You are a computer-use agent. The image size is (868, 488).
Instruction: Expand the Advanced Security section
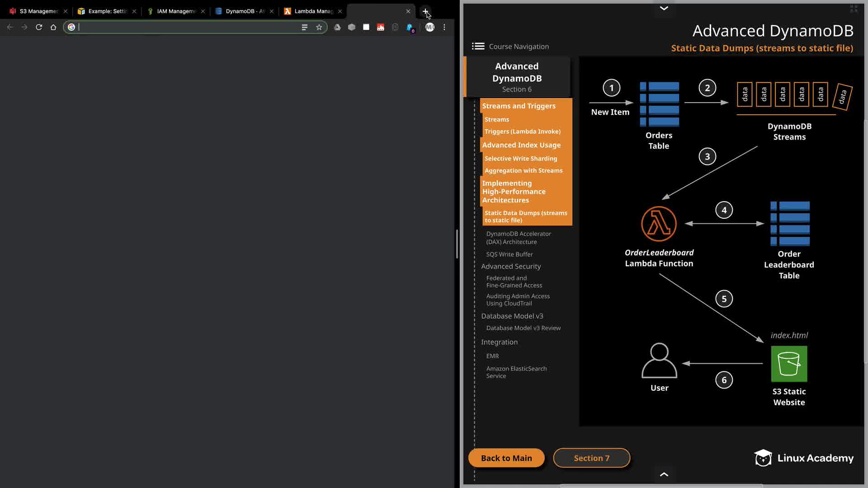coord(511,267)
